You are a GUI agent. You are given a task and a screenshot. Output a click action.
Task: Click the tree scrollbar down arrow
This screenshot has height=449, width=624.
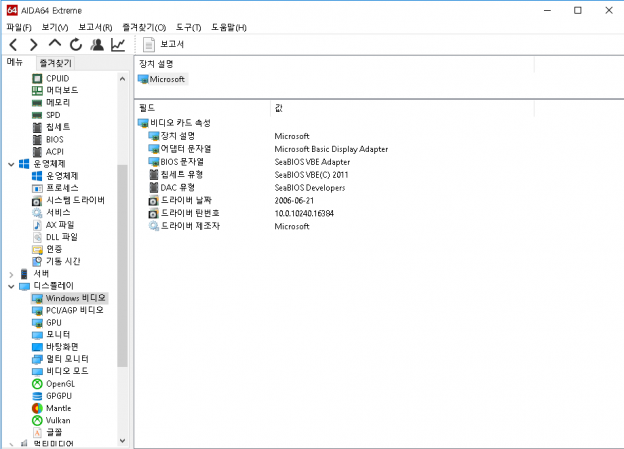tap(123, 441)
